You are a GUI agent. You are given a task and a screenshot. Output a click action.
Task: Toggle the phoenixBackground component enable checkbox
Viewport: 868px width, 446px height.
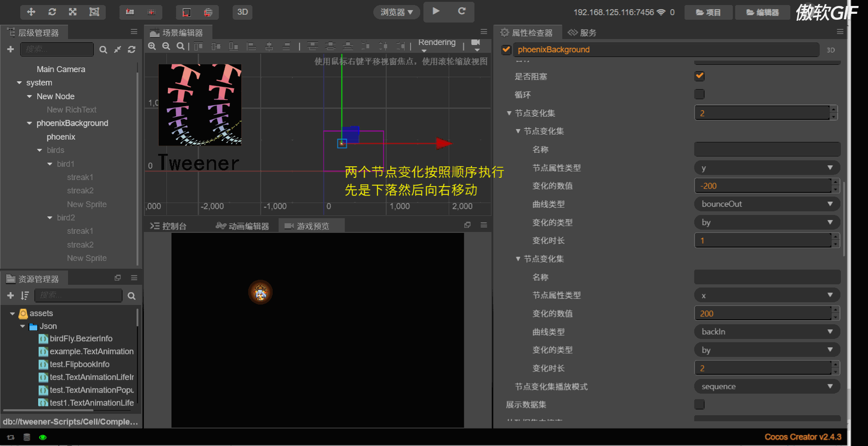coord(506,49)
